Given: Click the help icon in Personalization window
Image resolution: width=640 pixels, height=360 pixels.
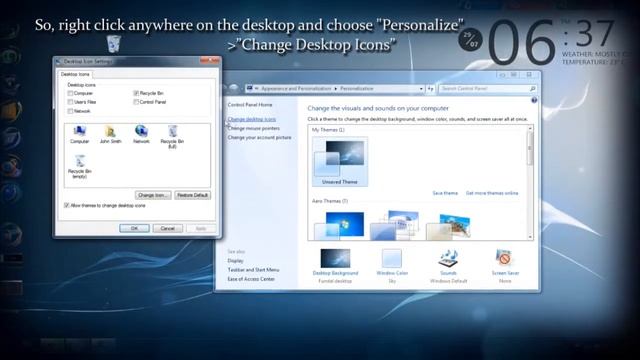Looking at the screenshot, I should point(534,100).
